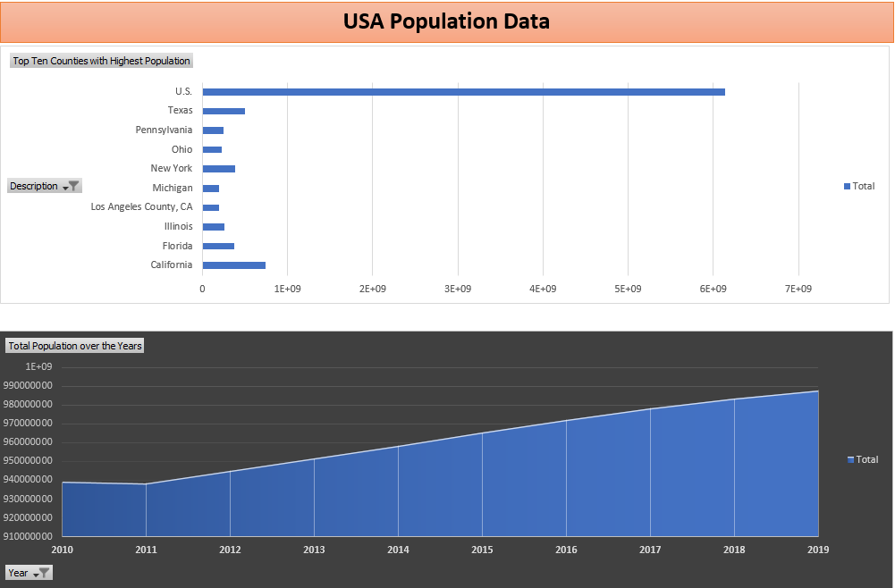Click the California bar
Image resolution: width=895 pixels, height=588 pixels.
click(x=233, y=265)
